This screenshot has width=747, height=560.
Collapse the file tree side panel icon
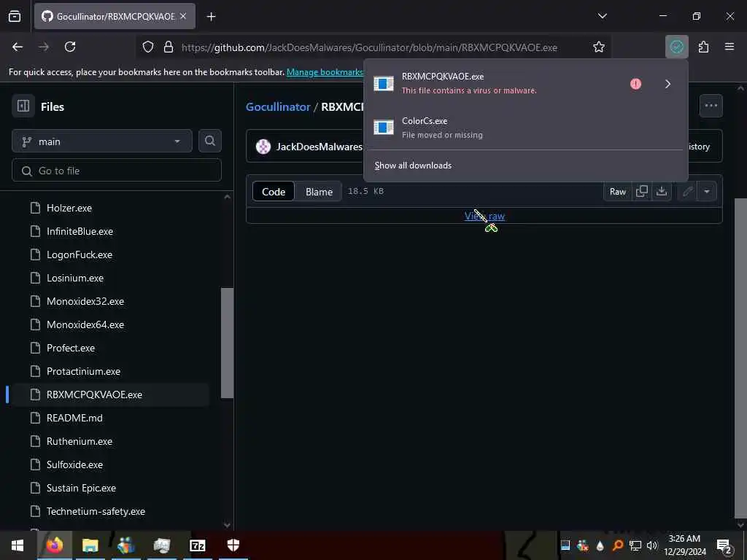coord(23,106)
